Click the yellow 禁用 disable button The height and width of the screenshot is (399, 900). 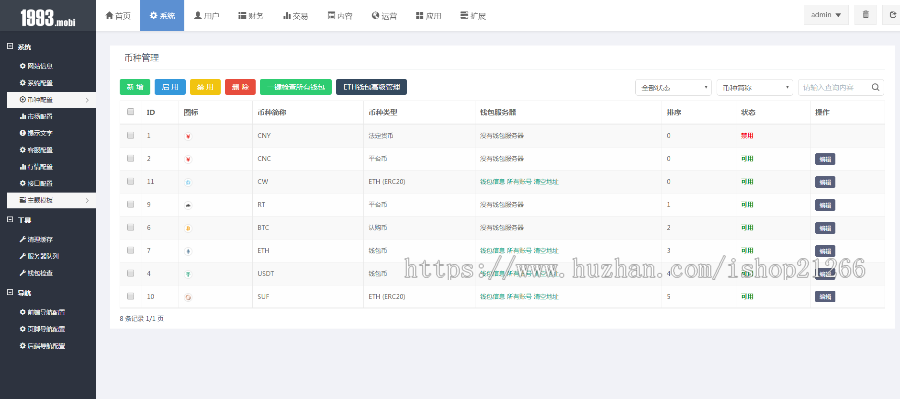(x=205, y=87)
